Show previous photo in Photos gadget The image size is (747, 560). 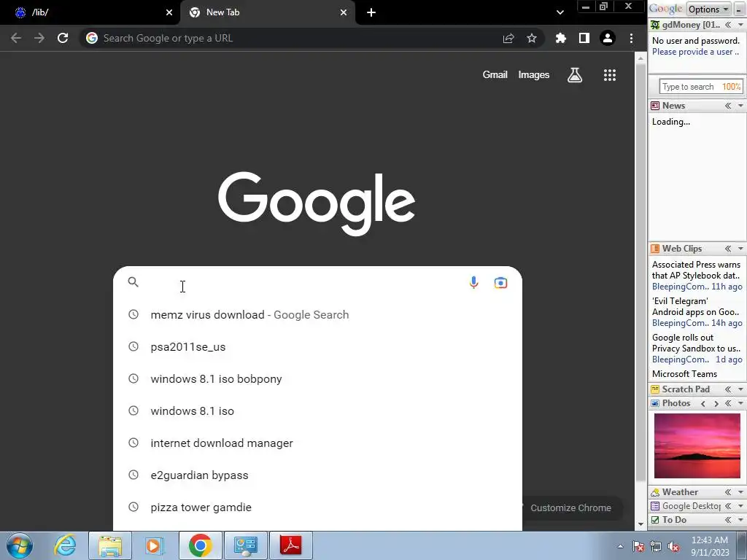[x=703, y=403]
